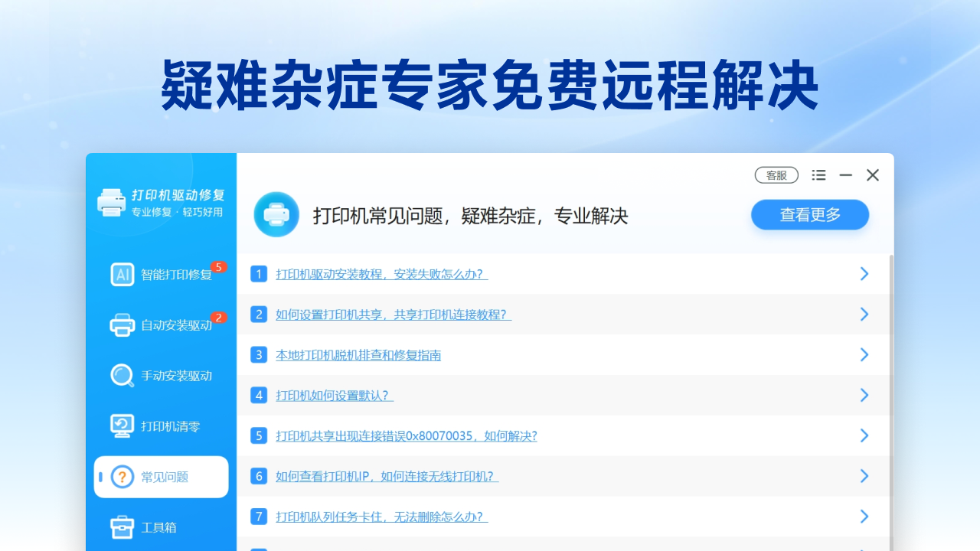This screenshot has height=551, width=980.
Task: Click the round blue printer icon beside FAQ header
Action: [276, 214]
